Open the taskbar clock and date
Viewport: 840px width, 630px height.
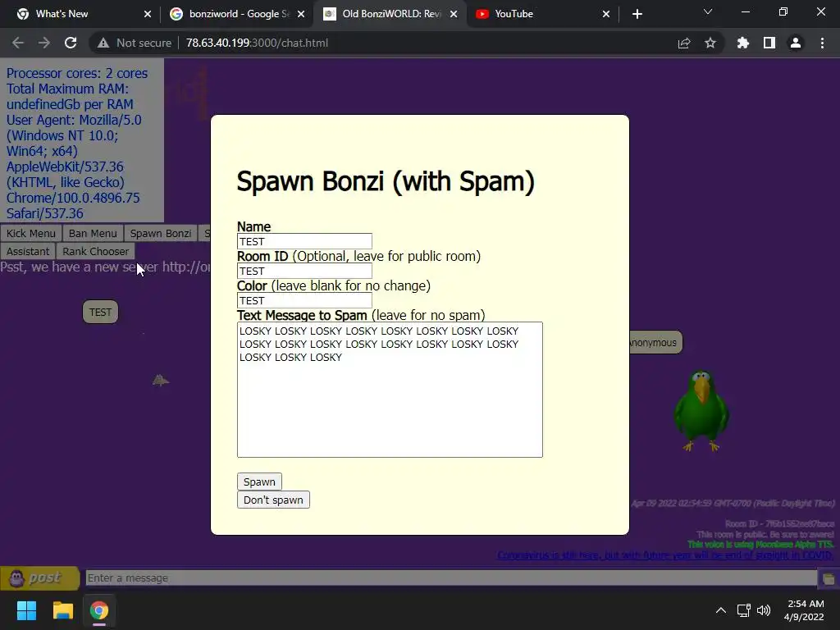[804, 610]
